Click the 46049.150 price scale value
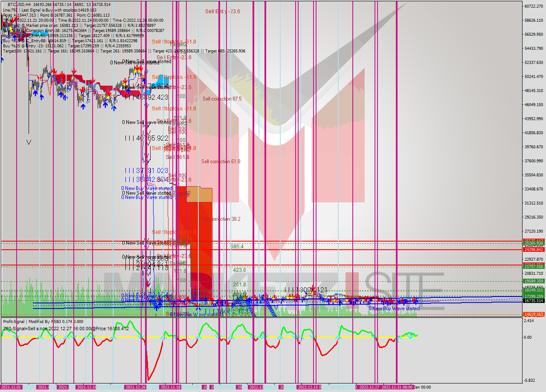Image resolution: width=546 pixels, height=392 pixels. (533, 104)
